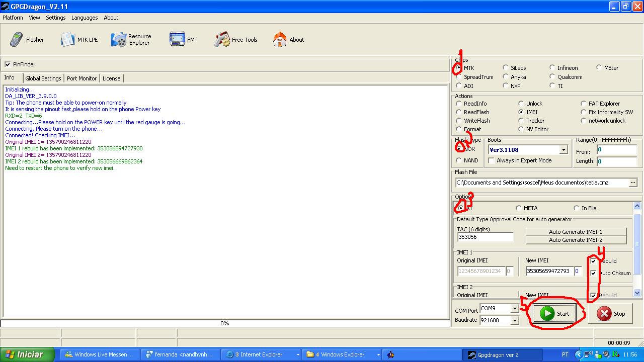The image size is (644, 362).
Task: Toggle IMEI 1 Auto Chksum checkbox
Action: [594, 273]
